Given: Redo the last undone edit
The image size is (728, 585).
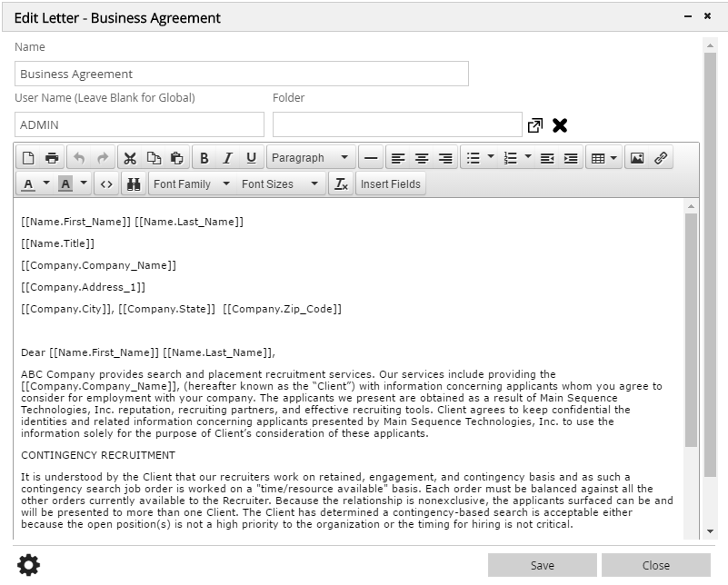Looking at the screenshot, I should coord(103,158).
